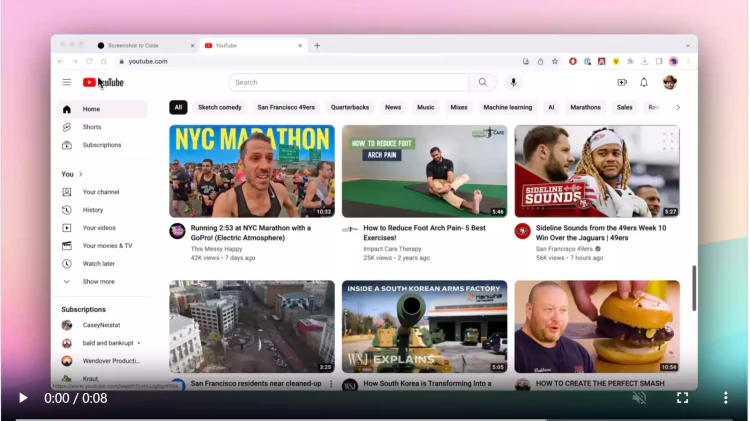
Task: Bookmark the page with the star icon
Action: pos(555,61)
